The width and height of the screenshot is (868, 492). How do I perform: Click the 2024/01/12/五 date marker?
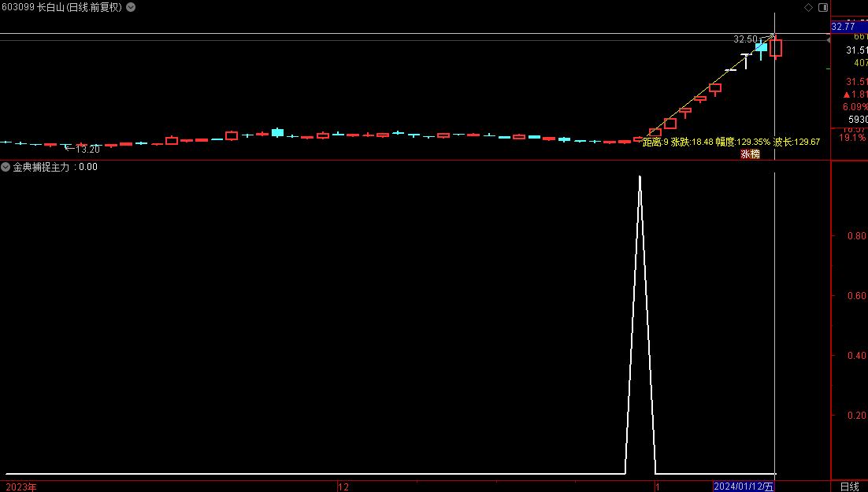click(744, 486)
